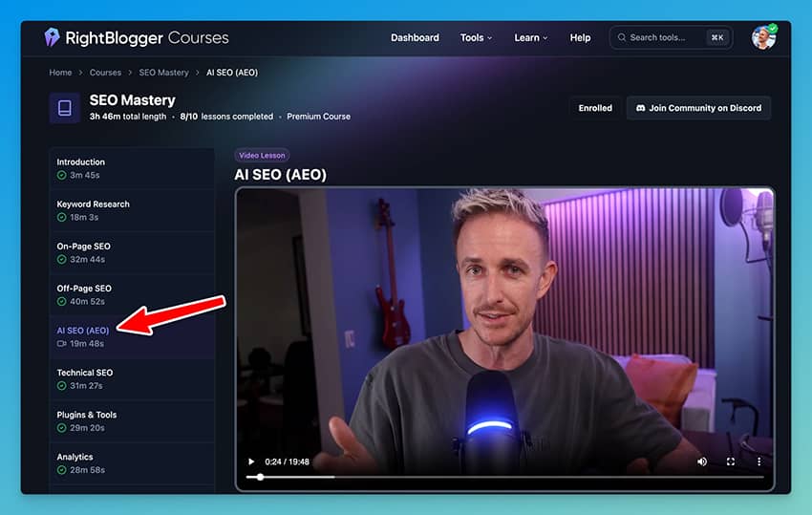Viewport: 812px width, 515px height.
Task: Mute the video volume
Action: [702, 461]
